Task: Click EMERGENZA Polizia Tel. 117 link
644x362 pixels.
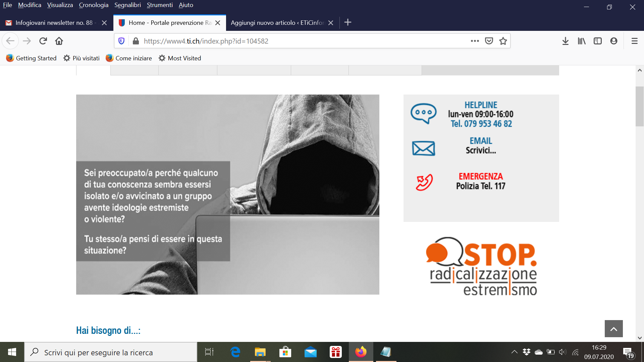Action: click(x=481, y=181)
